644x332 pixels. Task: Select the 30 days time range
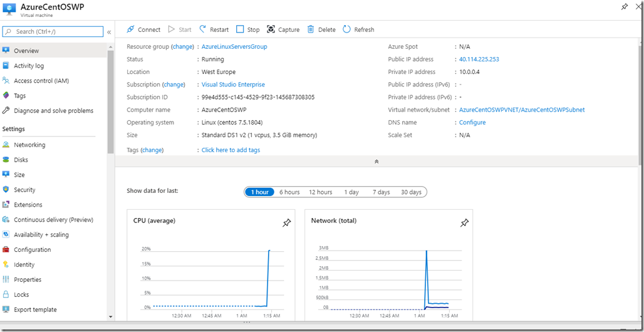coord(411,192)
